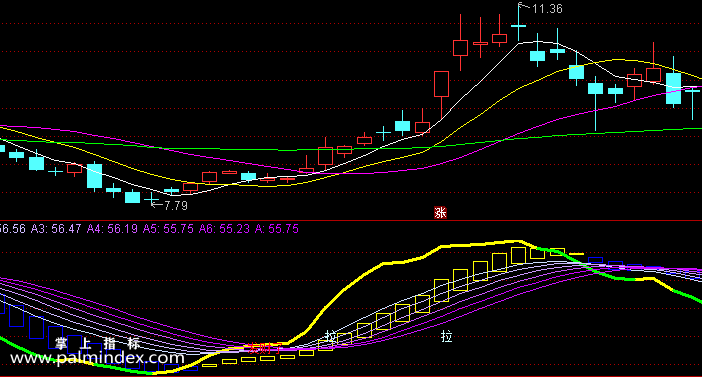Click the red 涨 marker icon
The image size is (702, 377).
click(x=440, y=213)
